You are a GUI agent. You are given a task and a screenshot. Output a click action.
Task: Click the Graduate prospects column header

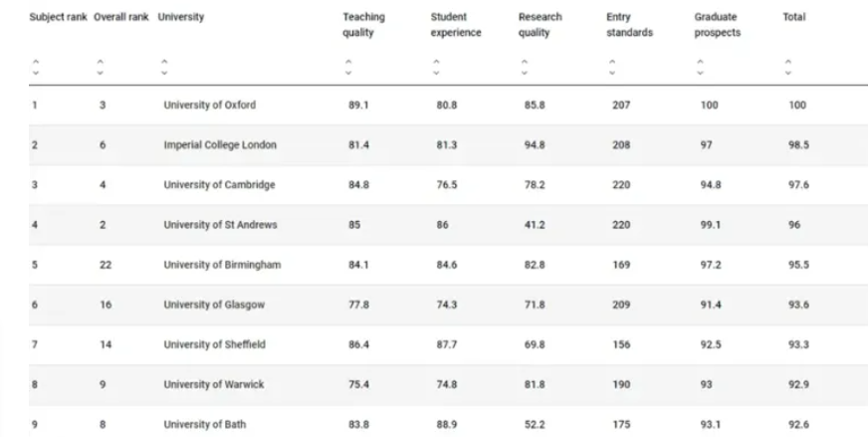tap(717, 25)
